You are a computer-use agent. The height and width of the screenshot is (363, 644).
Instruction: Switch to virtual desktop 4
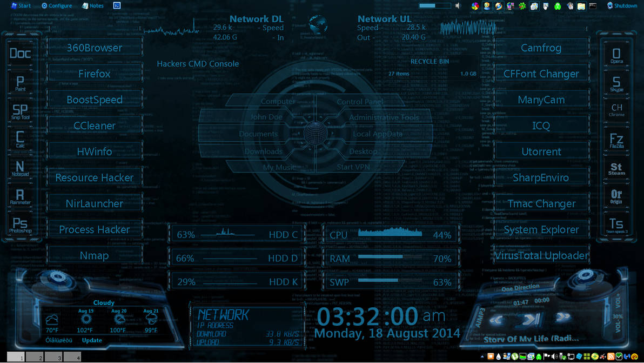pyautogui.click(x=72, y=357)
